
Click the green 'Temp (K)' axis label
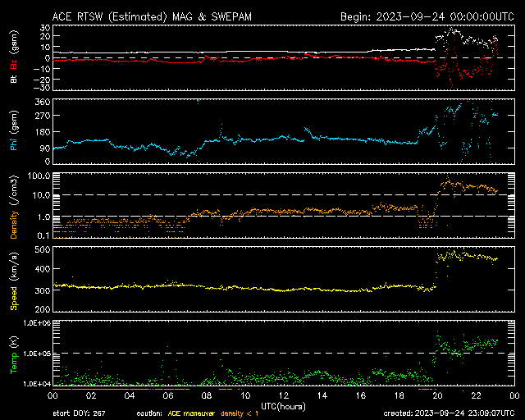tap(14, 355)
